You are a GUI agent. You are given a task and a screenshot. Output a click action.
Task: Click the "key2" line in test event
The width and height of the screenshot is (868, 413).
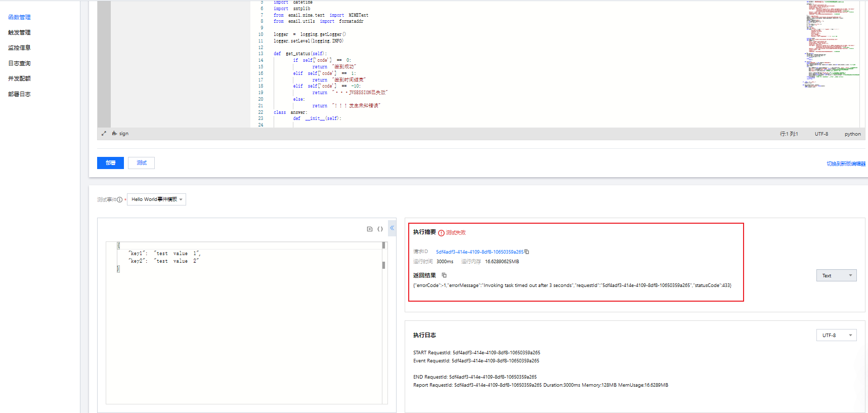pyautogui.click(x=164, y=261)
